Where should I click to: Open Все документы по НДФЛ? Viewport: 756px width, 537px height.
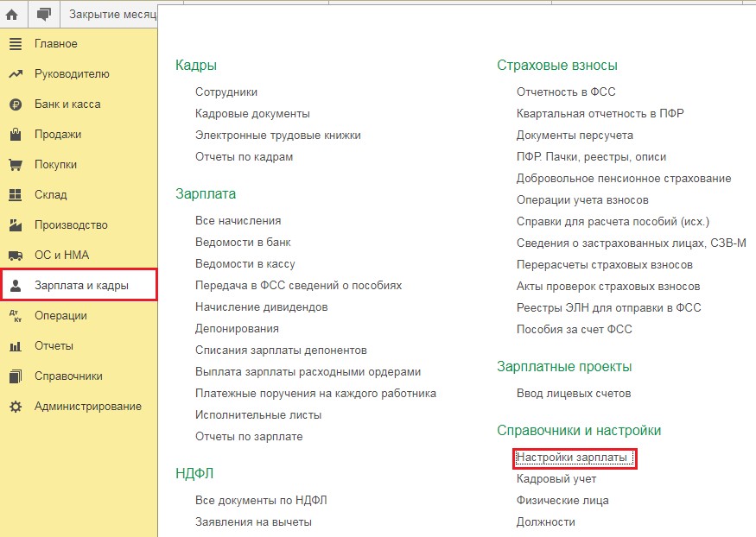261,501
